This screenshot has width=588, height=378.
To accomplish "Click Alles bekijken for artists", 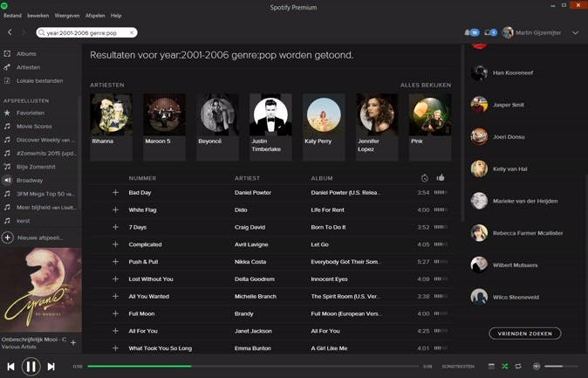I will pyautogui.click(x=426, y=86).
